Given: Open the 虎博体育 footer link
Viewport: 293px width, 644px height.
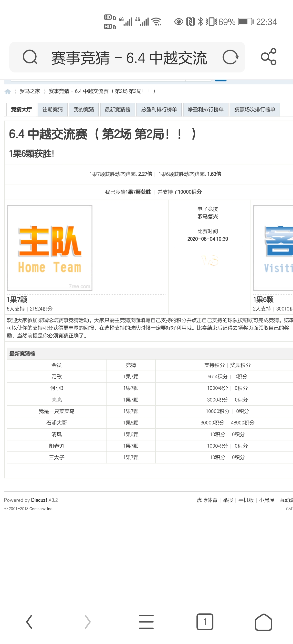Looking at the screenshot, I should (x=207, y=500).
